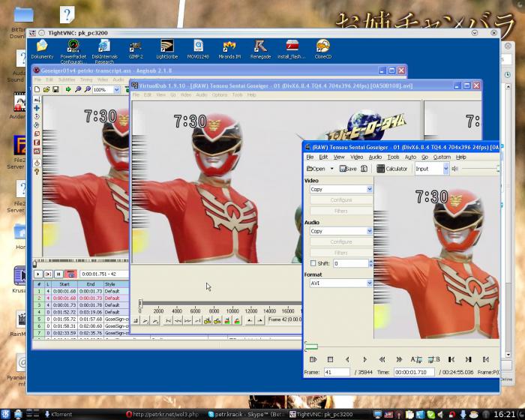Toggle auto-scroll video button in Aegisub

[70, 274]
